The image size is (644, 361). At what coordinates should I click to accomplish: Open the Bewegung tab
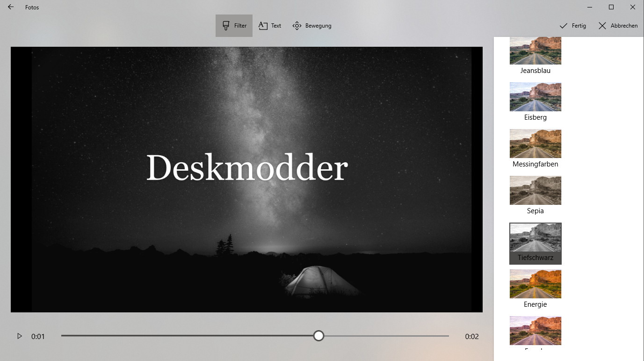pyautogui.click(x=312, y=26)
